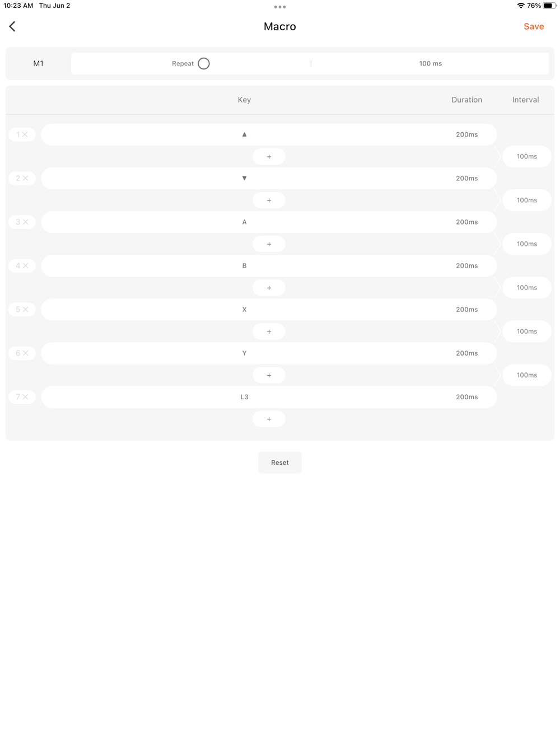Edit the 100ms interval after step 6
This screenshot has height=747, width=560.
click(527, 375)
